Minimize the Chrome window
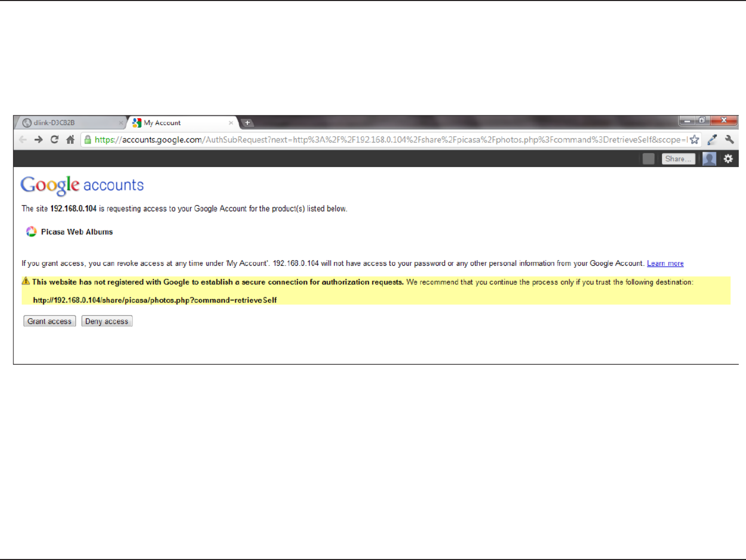This screenshot has height=560, width=746. [687, 121]
